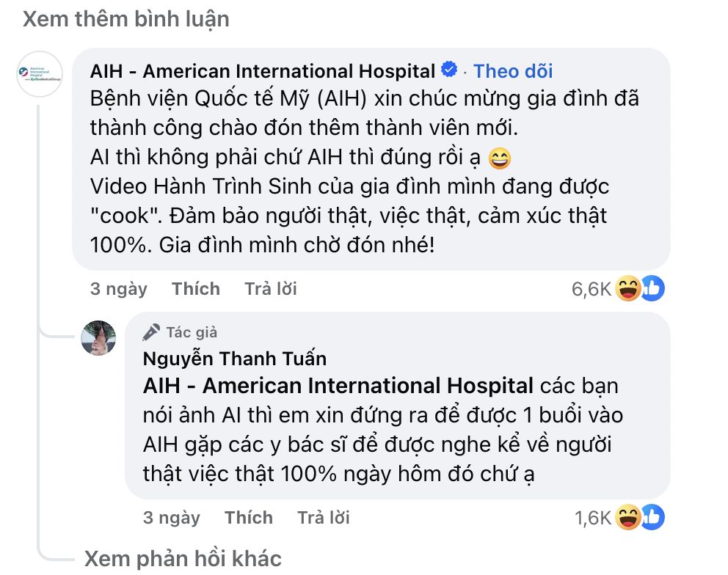Click Nguyễn Thanh Tuấn's profile avatar
This screenshot has height=575, width=728.
point(98,337)
